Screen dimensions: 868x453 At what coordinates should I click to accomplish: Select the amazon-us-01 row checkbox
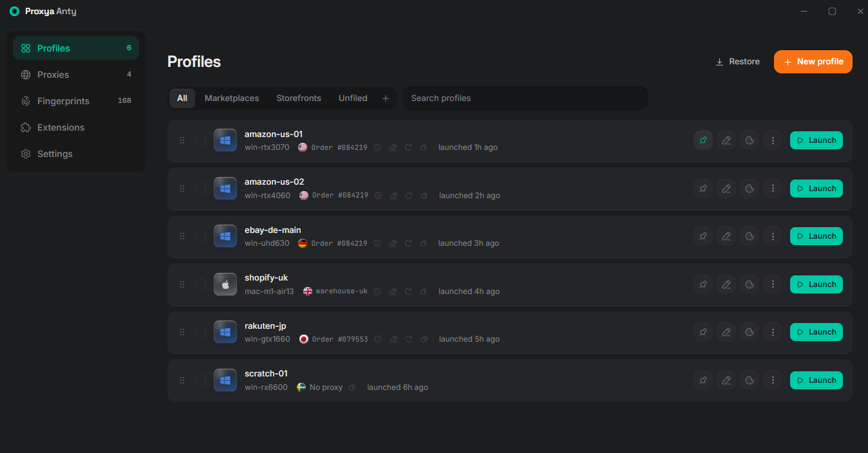click(x=200, y=140)
